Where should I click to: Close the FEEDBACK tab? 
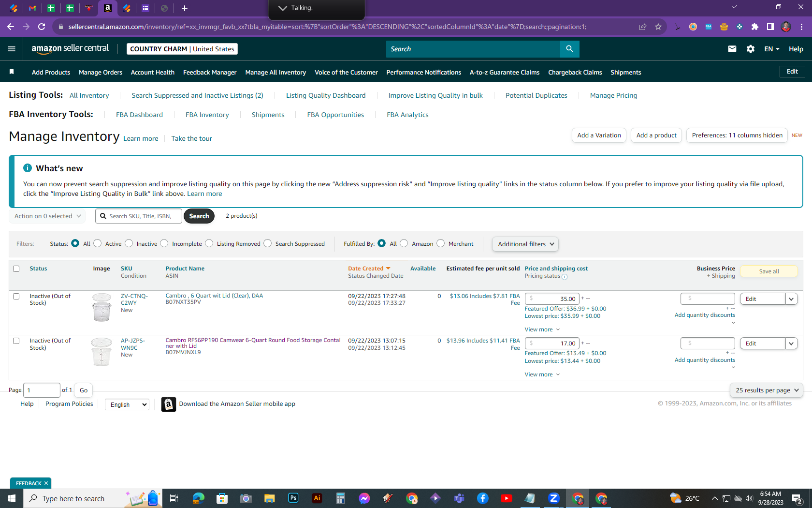coord(46,483)
